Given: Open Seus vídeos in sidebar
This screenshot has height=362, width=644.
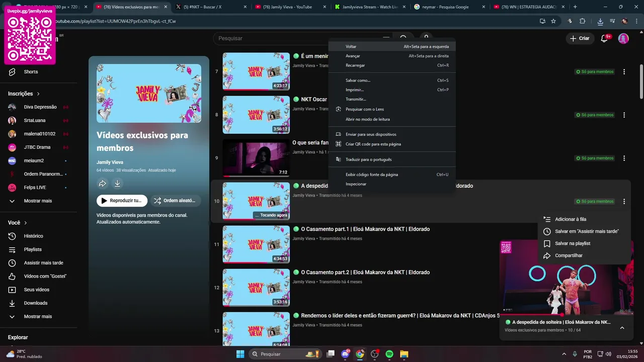Looking at the screenshot, I should (36, 290).
